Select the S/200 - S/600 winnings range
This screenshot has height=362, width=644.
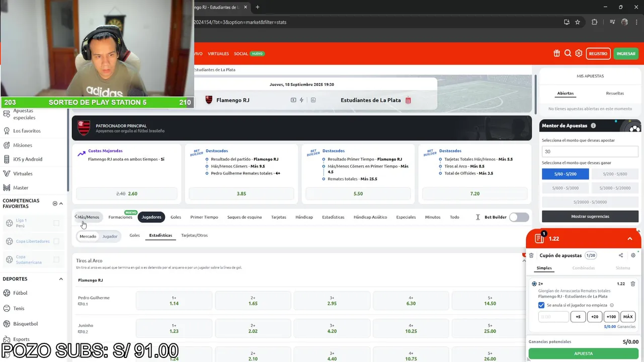click(615, 174)
